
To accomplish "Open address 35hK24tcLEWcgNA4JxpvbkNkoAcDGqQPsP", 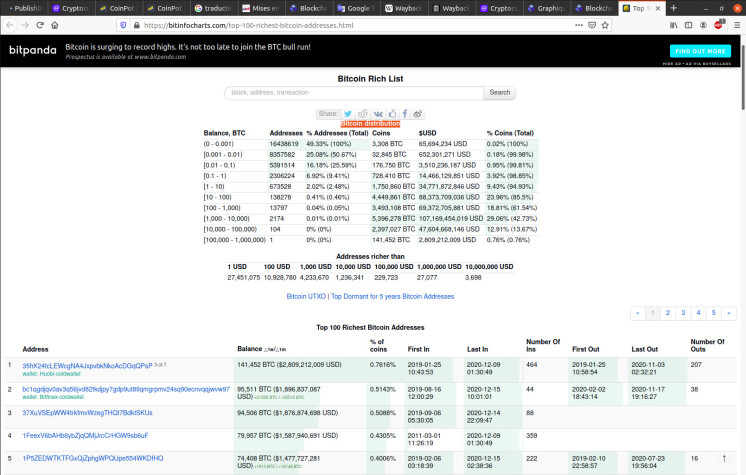I will click(87, 366).
